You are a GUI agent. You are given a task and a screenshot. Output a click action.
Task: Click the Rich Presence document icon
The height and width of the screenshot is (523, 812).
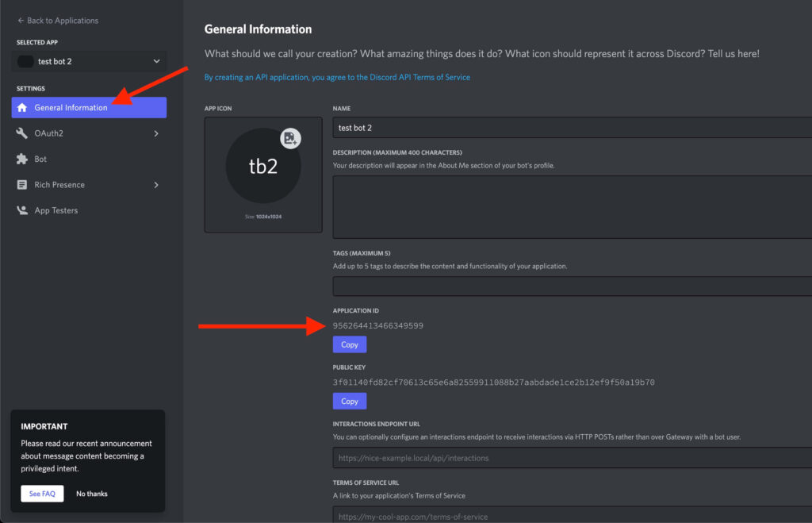pyautogui.click(x=21, y=185)
